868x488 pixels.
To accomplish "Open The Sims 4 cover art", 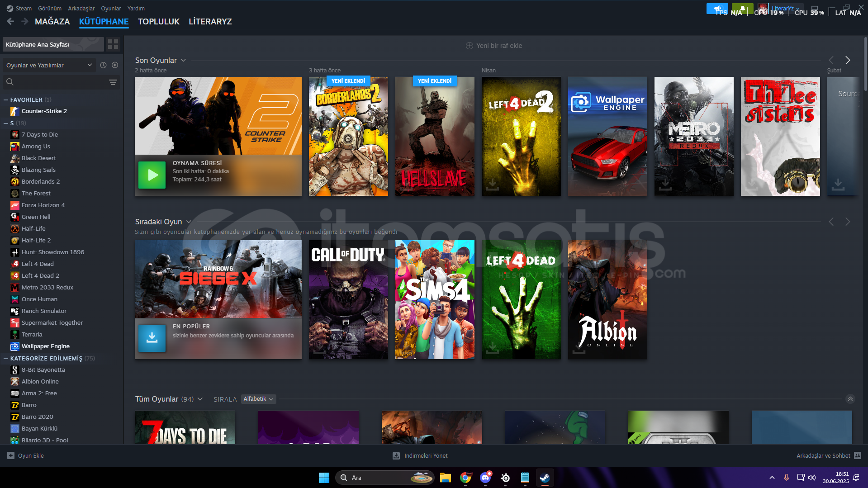I will (435, 299).
